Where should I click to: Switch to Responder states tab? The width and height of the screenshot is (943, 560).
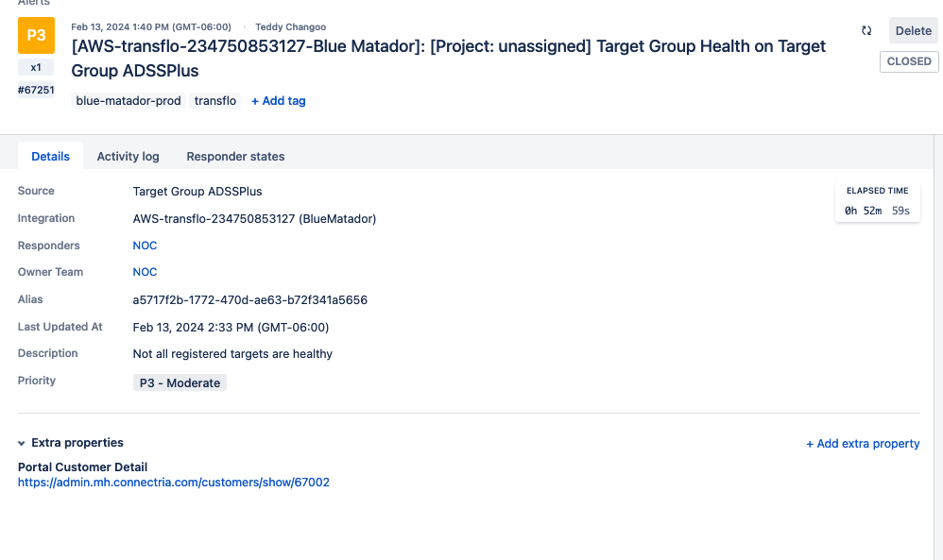(236, 156)
